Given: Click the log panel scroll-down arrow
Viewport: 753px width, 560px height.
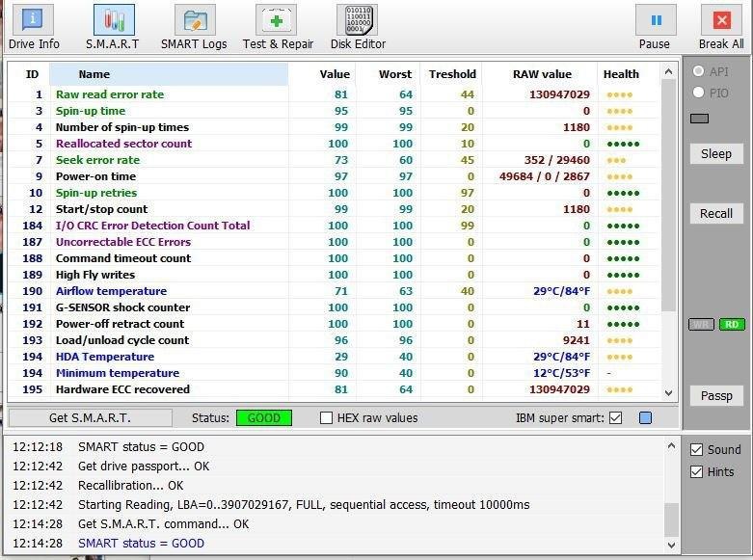Looking at the screenshot, I should [671, 546].
